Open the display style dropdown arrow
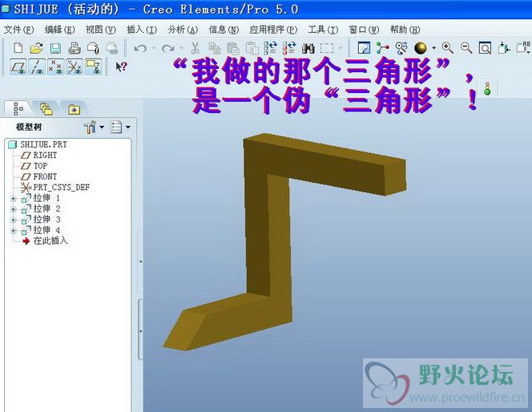Image resolution: width=532 pixels, height=412 pixels. 433,48
